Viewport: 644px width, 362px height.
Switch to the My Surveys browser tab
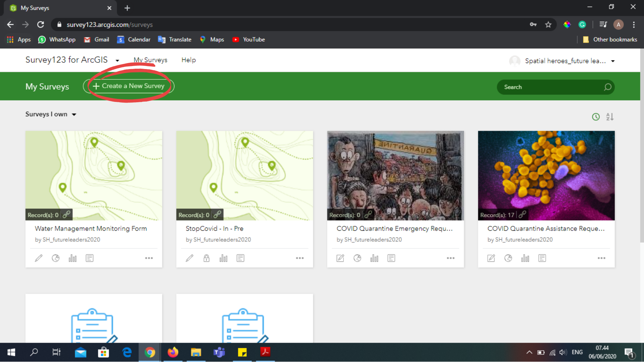(60, 8)
